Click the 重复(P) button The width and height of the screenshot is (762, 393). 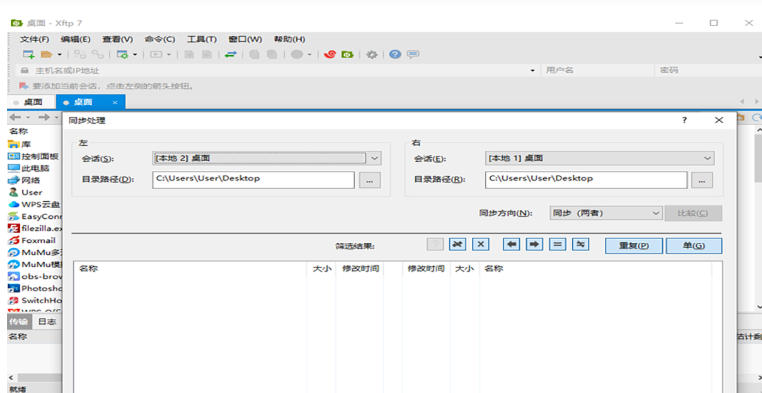634,246
